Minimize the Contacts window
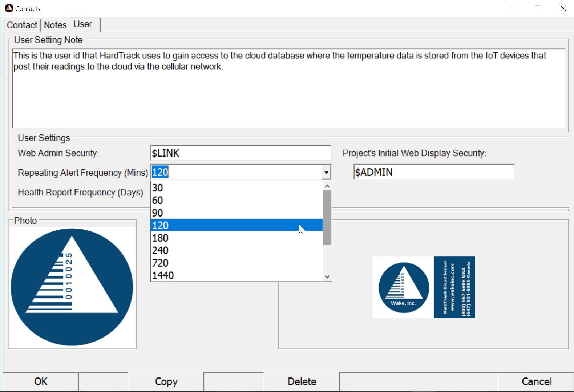The image size is (574, 392). (x=513, y=8)
